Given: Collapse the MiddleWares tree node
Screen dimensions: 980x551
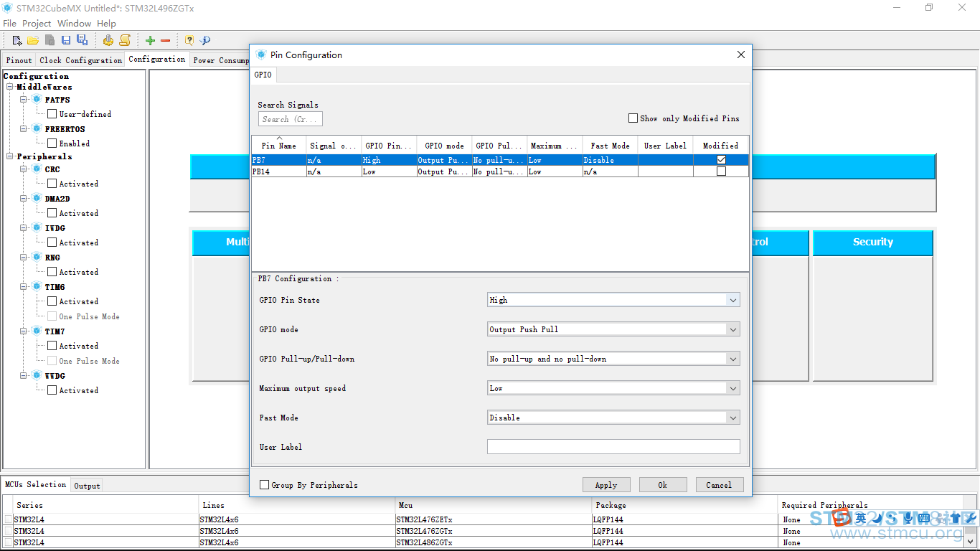Looking at the screenshot, I should [x=10, y=87].
